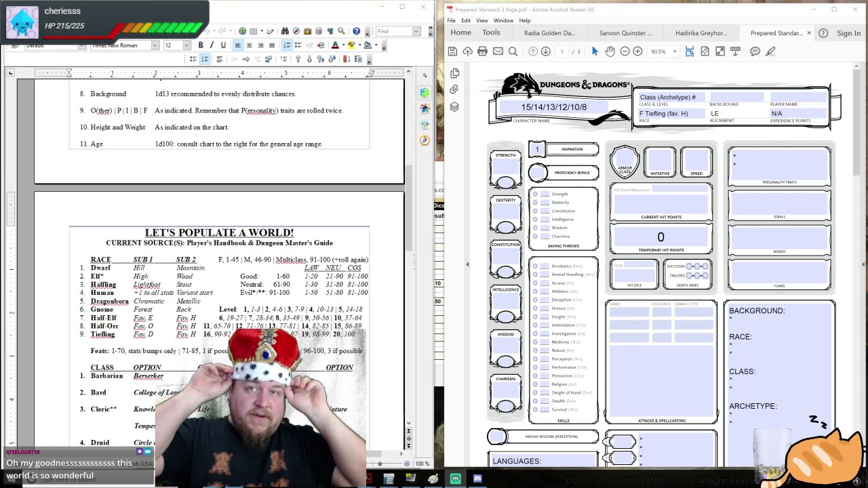Viewport: 868px width, 488px height.
Task: Click the Character Name field on the sheet
Action: point(554,107)
